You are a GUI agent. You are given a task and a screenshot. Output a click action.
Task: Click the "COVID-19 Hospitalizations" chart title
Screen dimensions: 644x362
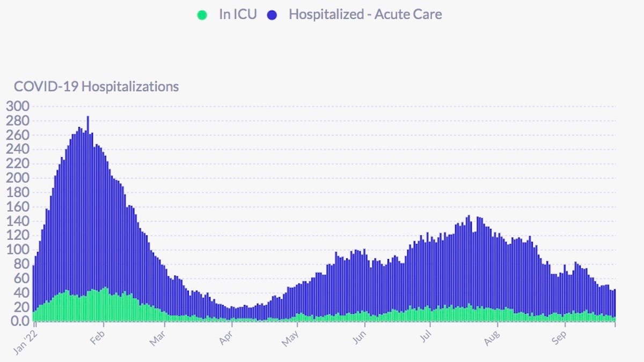pos(96,86)
